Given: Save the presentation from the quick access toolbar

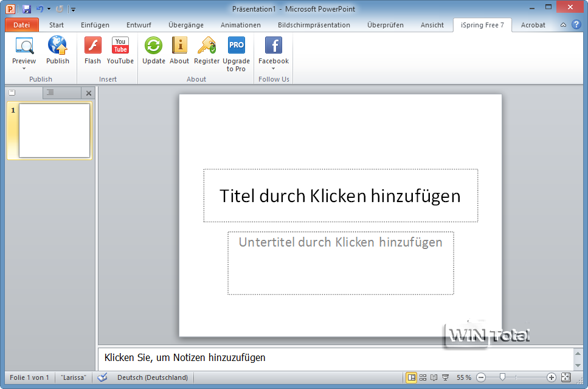Looking at the screenshot, I should point(27,9).
